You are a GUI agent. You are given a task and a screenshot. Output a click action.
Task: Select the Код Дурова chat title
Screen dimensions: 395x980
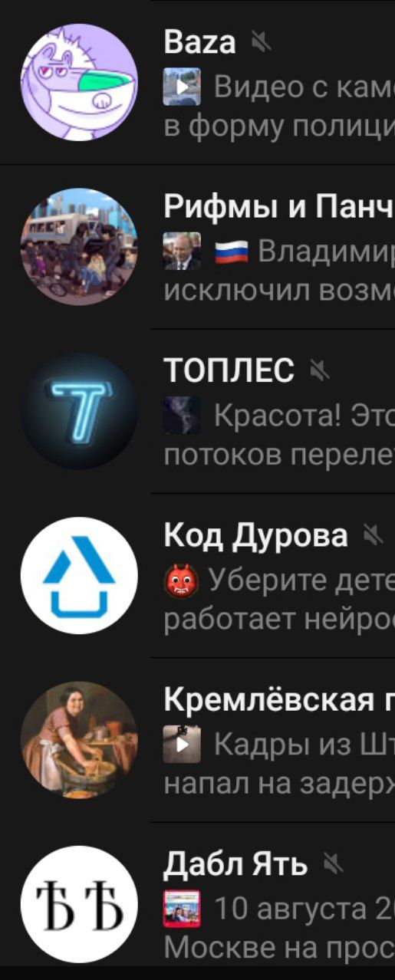tap(255, 536)
